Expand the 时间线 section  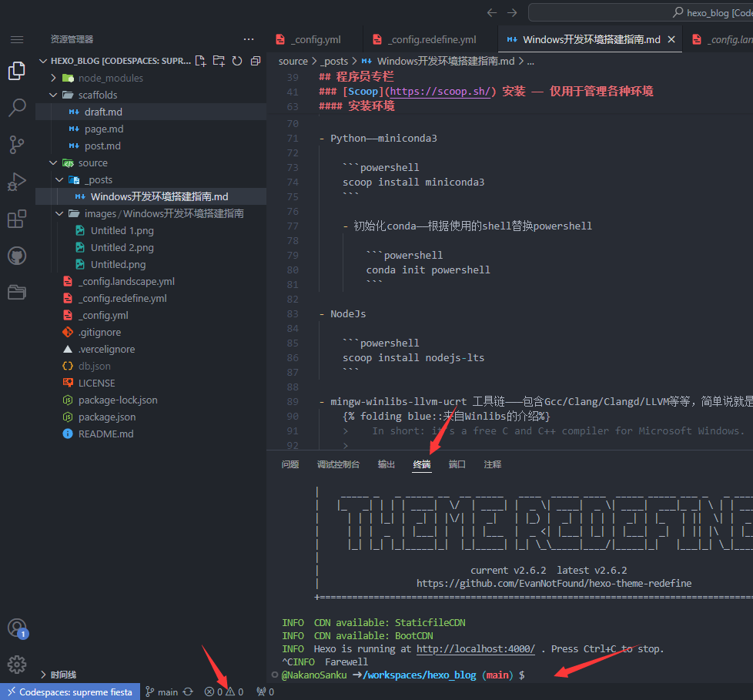point(63,675)
